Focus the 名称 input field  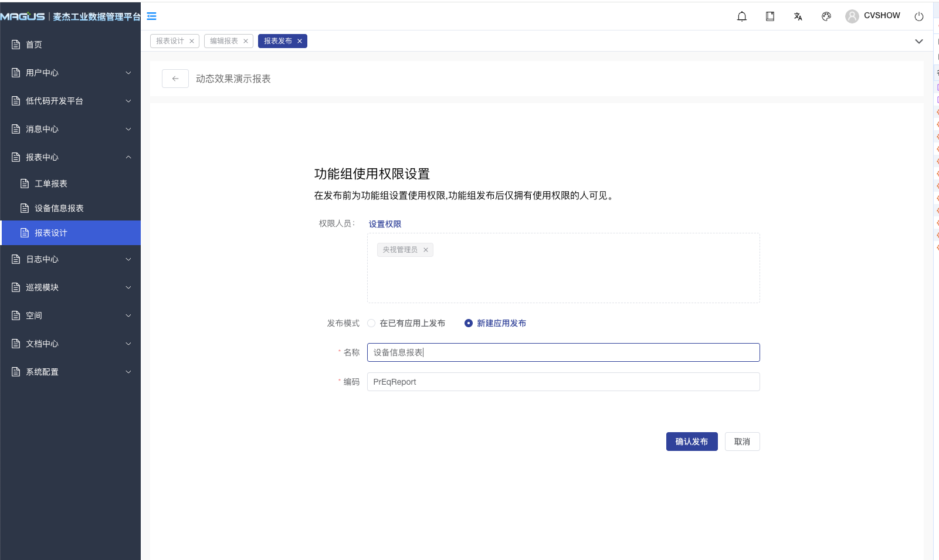click(564, 352)
